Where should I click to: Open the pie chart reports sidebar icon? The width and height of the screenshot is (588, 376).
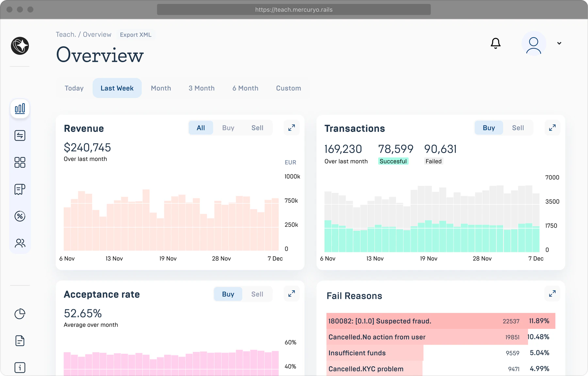20,314
